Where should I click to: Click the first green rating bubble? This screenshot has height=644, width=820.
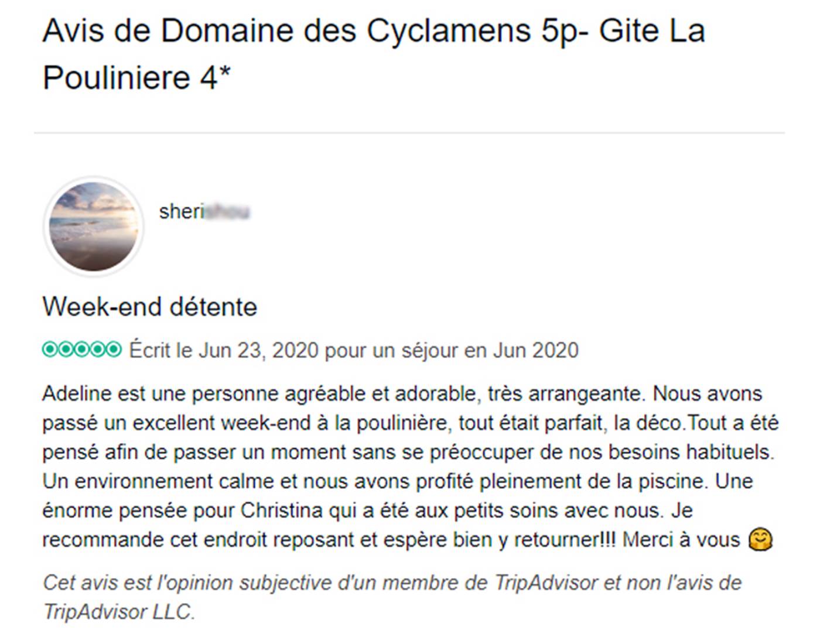[50, 350]
